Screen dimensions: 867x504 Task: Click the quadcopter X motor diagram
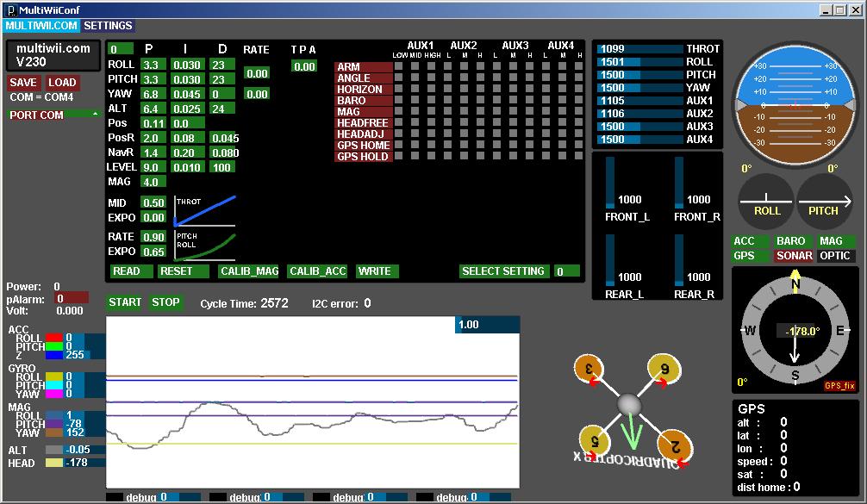coord(630,403)
